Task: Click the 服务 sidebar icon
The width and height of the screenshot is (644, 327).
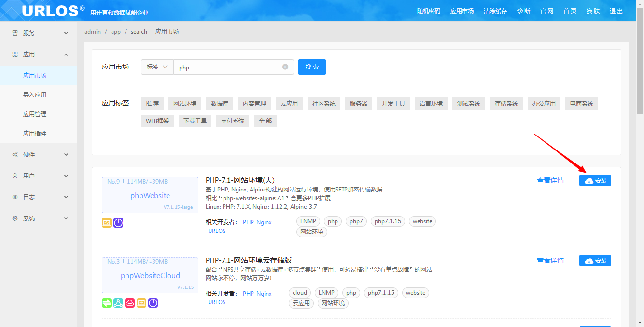Action: pyautogui.click(x=15, y=33)
